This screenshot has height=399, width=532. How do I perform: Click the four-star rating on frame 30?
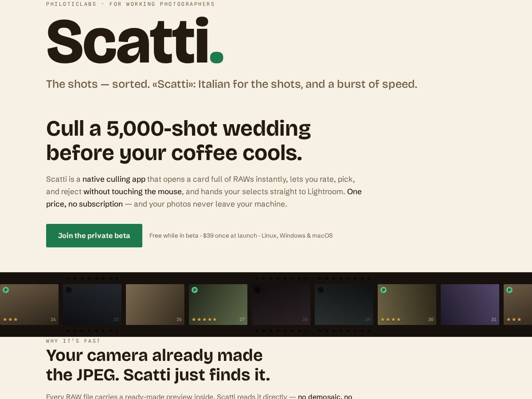click(x=391, y=319)
